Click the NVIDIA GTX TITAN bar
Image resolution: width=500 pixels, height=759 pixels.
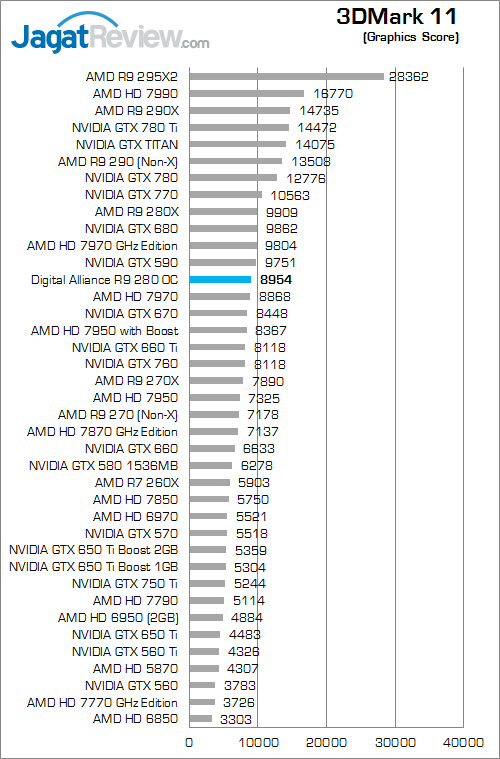click(x=238, y=144)
